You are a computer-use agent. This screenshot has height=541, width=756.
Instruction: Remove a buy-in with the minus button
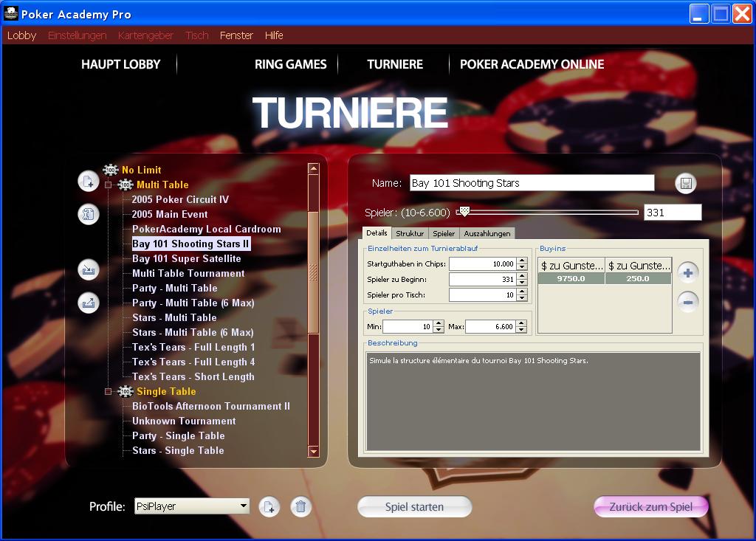688,303
